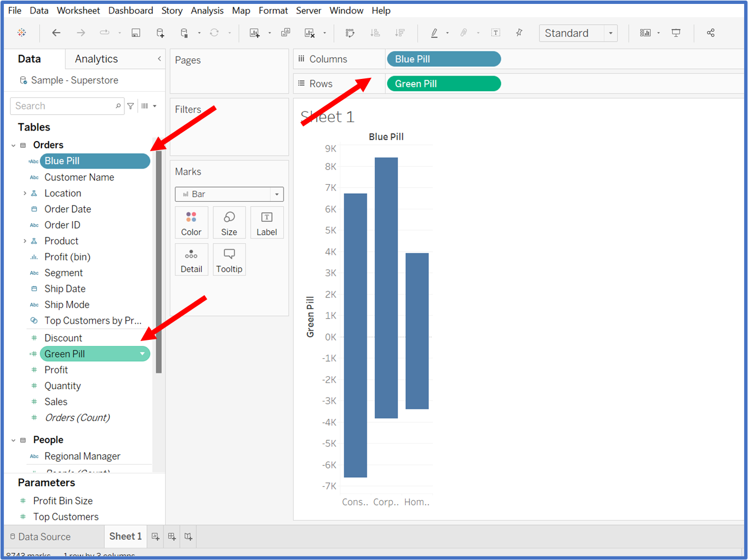Click the Color button on Marks card
The height and width of the screenshot is (560, 748).
point(191,223)
